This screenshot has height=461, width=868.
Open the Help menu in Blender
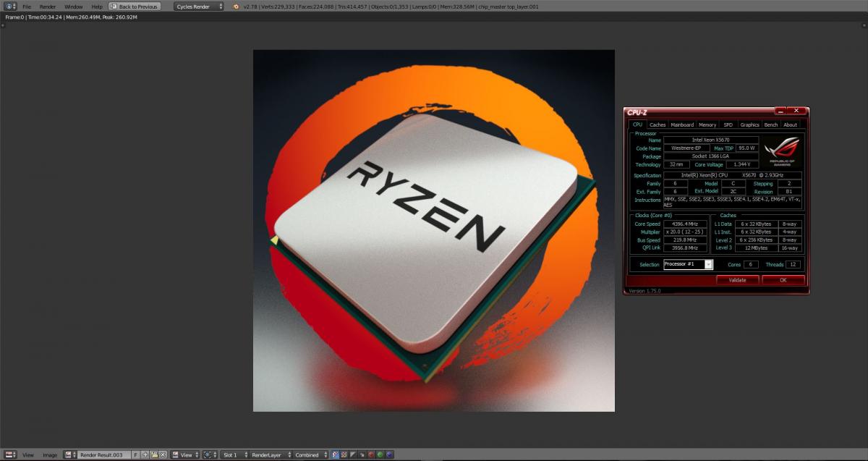97,7
